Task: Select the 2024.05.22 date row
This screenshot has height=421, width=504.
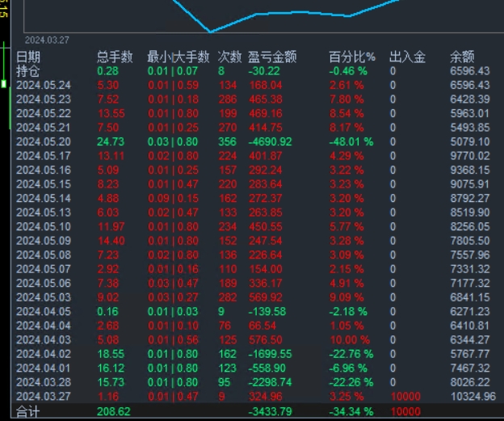Action: click(x=44, y=113)
